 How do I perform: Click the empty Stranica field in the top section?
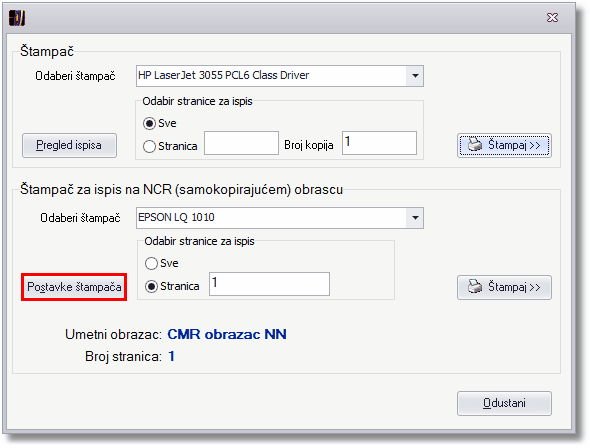click(241, 143)
